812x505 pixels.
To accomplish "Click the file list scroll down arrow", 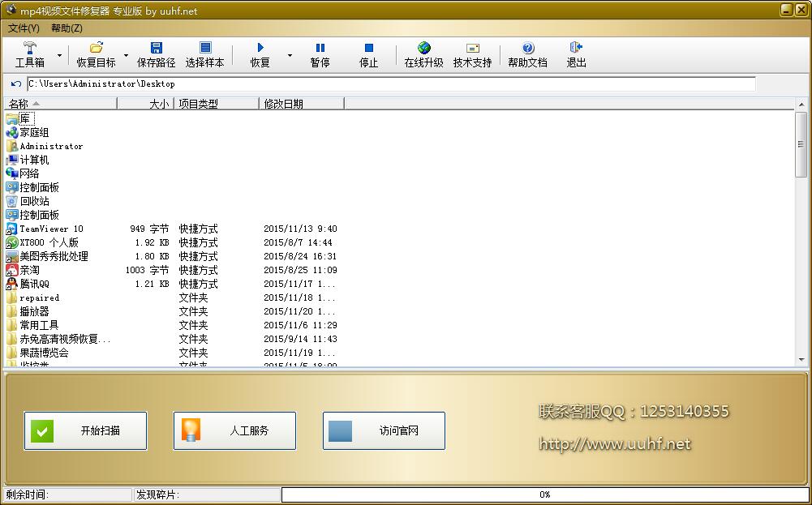I will point(801,360).
